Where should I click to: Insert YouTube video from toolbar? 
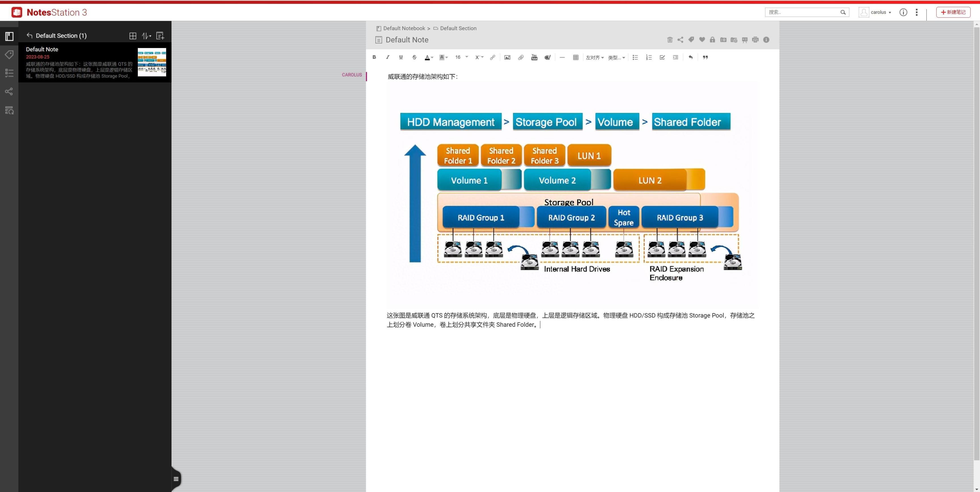point(534,58)
